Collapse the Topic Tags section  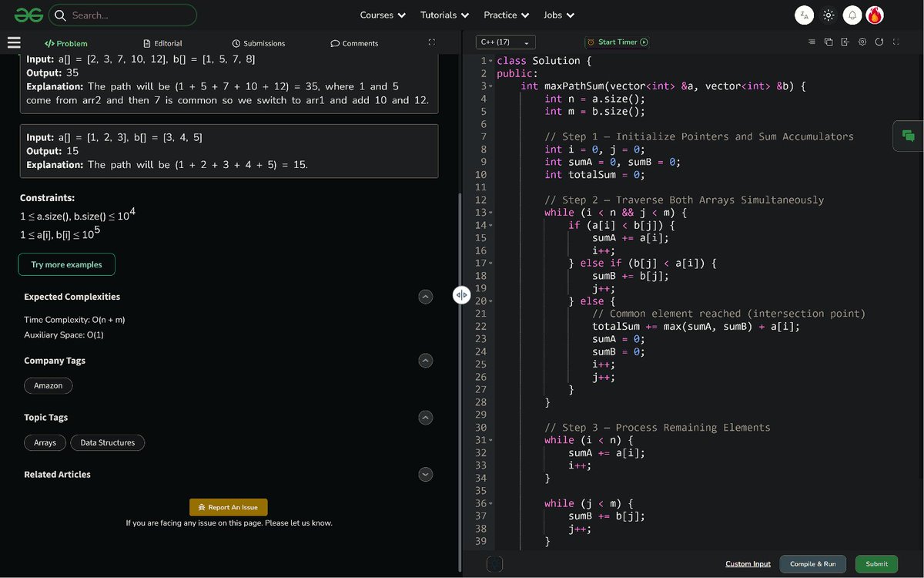point(426,418)
